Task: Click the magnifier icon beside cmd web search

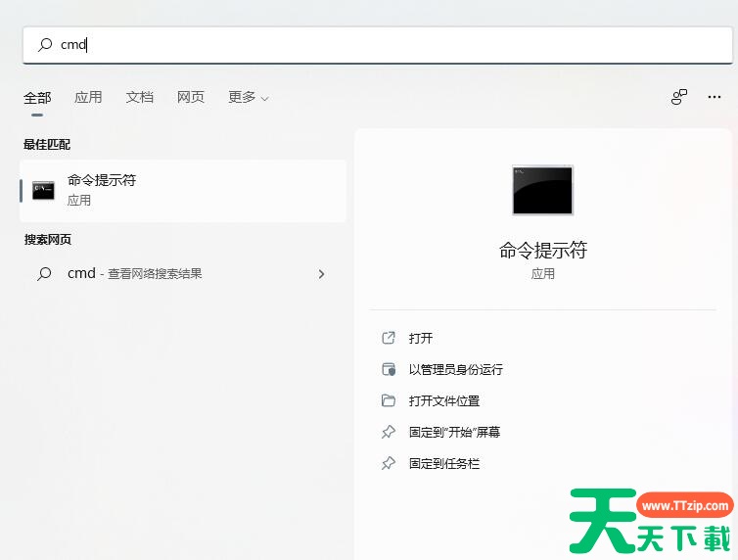Action: [x=44, y=274]
